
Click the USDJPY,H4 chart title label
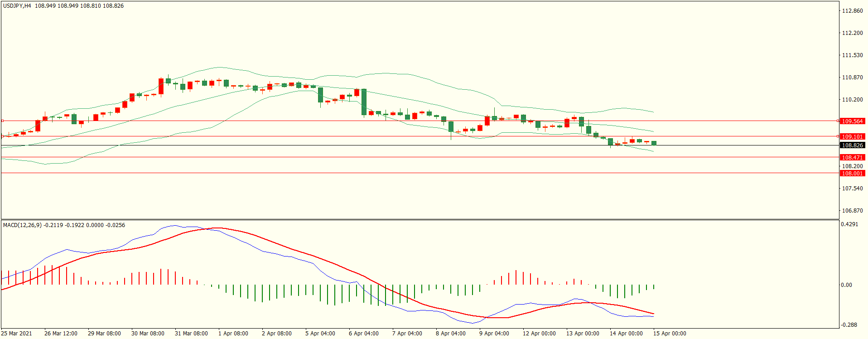pos(17,6)
